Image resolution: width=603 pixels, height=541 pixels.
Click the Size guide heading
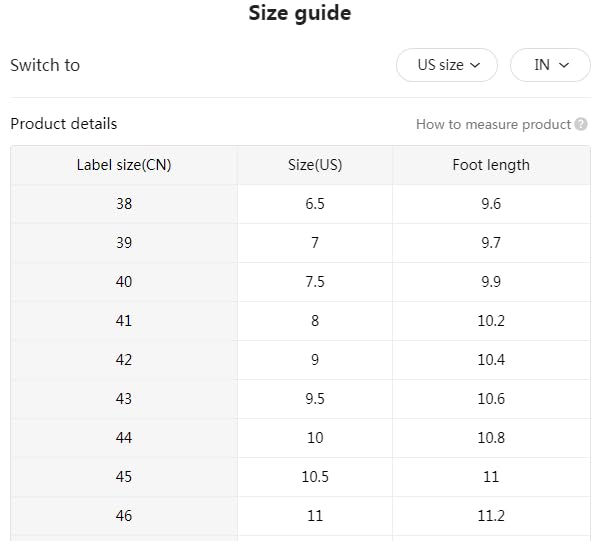(x=300, y=14)
